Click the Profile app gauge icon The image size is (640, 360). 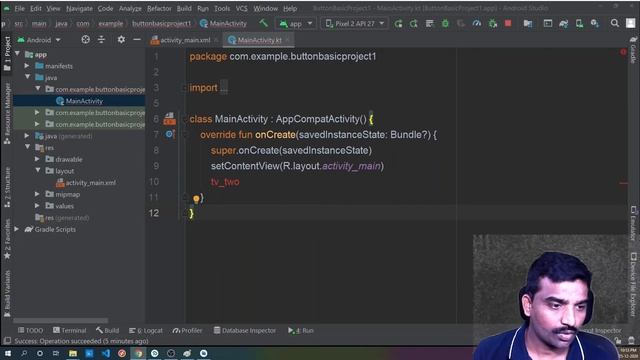pyautogui.click(x=477, y=24)
